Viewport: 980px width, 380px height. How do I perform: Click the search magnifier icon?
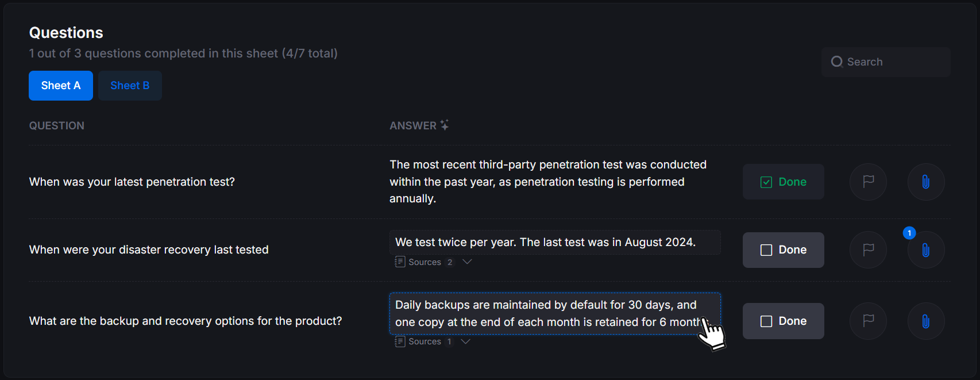point(837,62)
